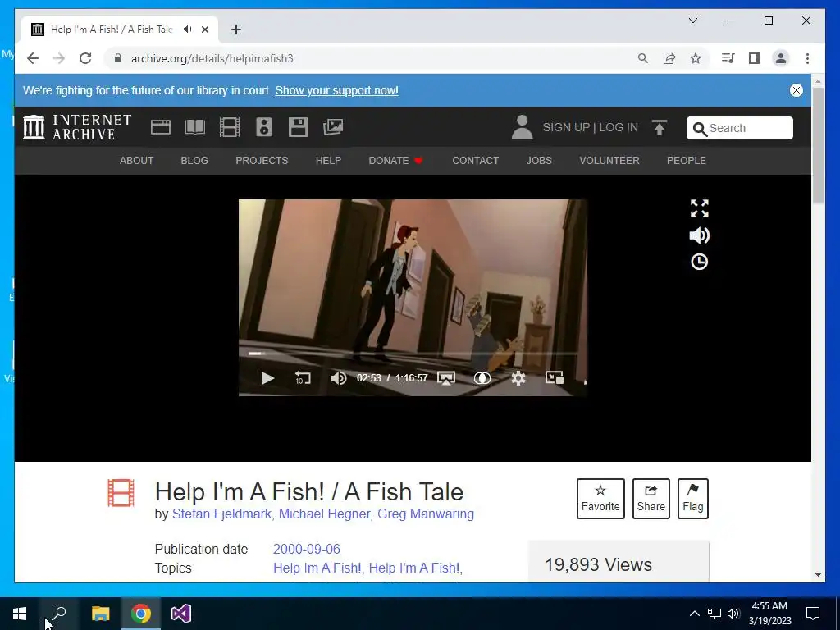The image size is (840, 630).
Task: Click publication date 2000-09-06 link
Action: 307,549
